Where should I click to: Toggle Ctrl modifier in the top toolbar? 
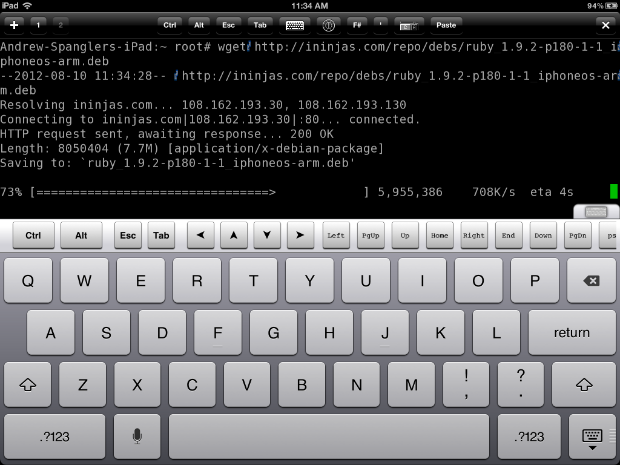[171, 23]
